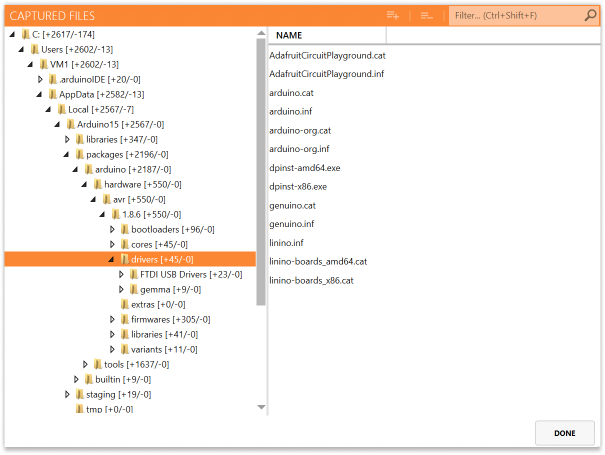Expand the firmwares folder node

[x=112, y=320]
